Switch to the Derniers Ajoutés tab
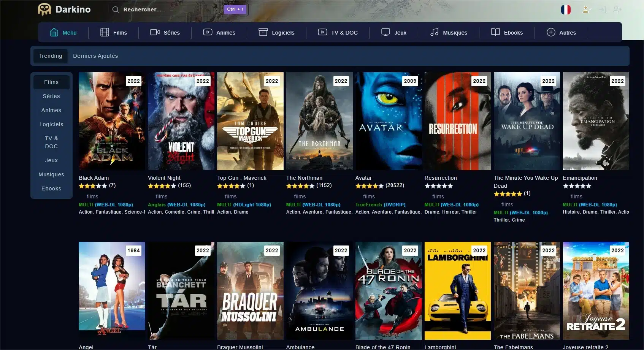The width and height of the screenshot is (644, 350). tap(95, 56)
